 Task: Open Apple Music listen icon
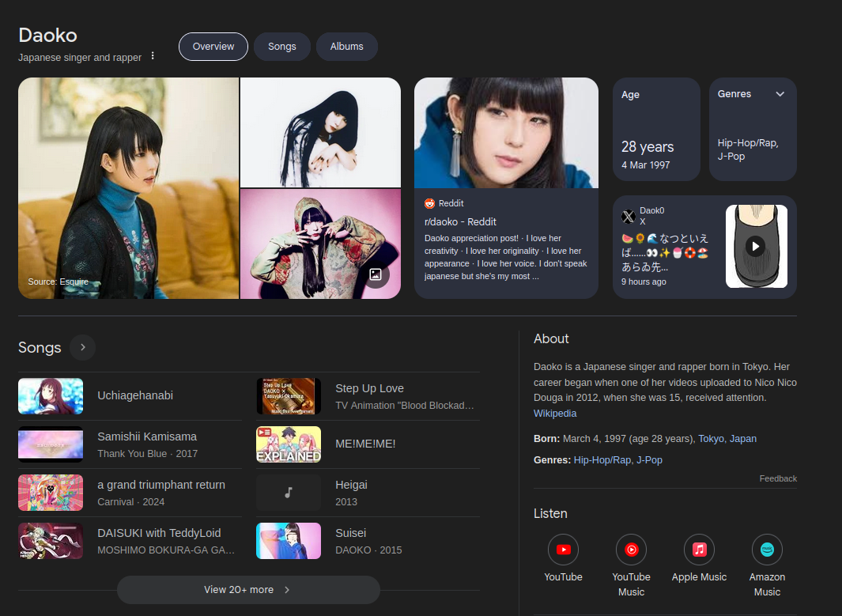699,550
